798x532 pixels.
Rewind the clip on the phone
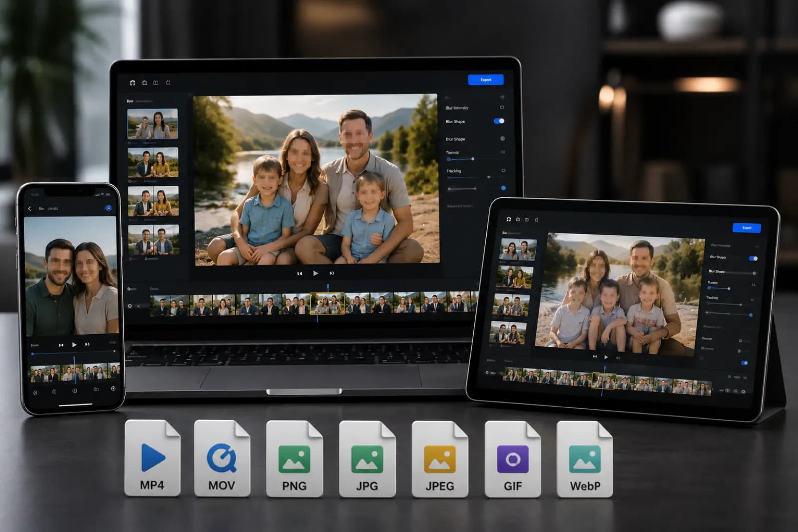tap(61, 345)
